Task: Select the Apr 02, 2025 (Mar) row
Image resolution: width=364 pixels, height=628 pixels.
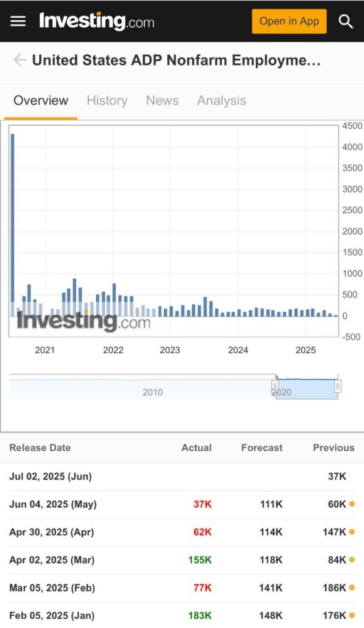Action: click(182, 560)
